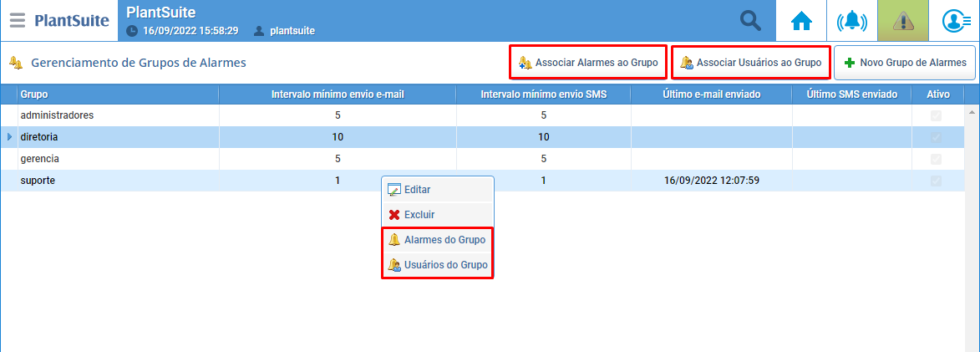Open the ringing bell alarms icon
The image size is (980, 352).
(x=852, y=21)
